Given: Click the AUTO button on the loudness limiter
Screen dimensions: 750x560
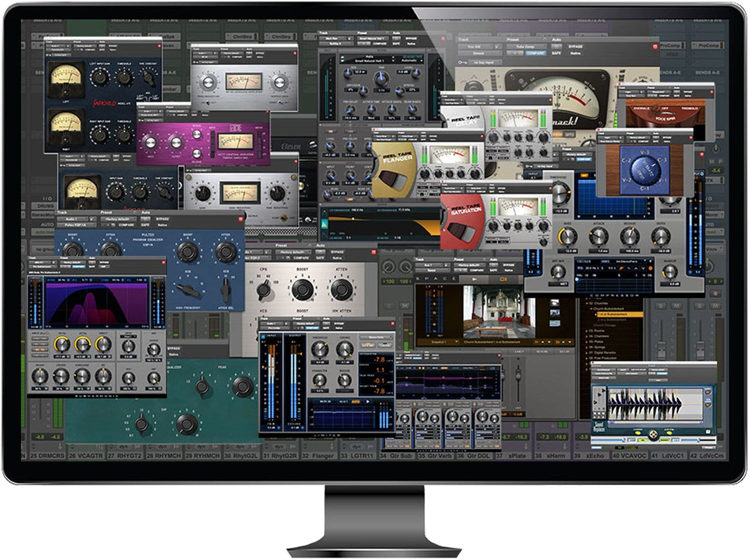Looking at the screenshot, I should pyautogui.click(x=356, y=402).
